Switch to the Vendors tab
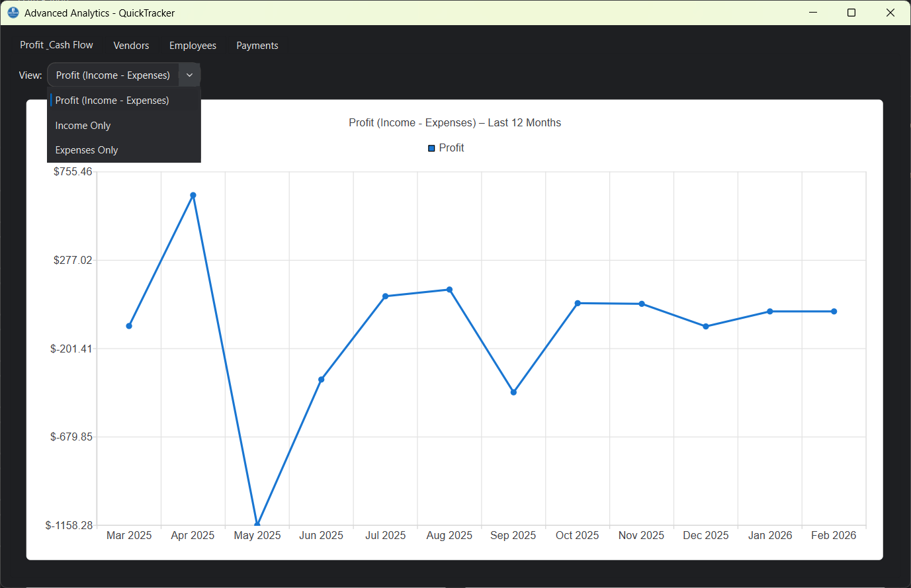The image size is (911, 588). pos(131,45)
